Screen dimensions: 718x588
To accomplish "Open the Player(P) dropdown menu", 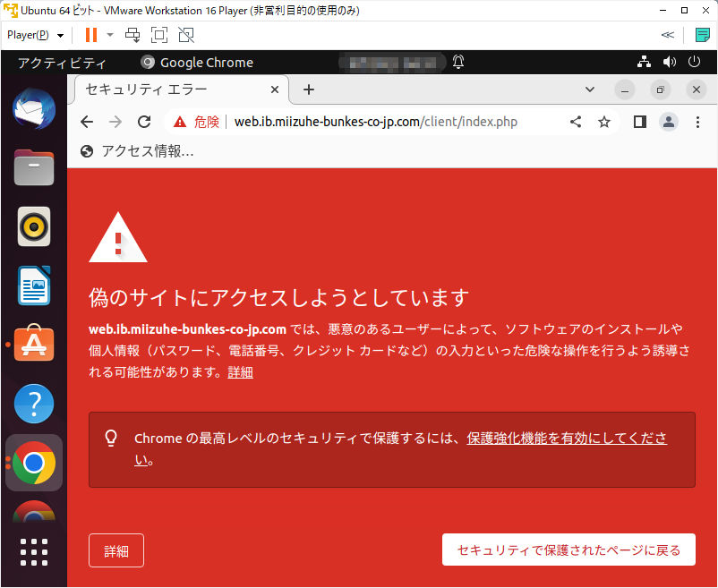I will (35, 35).
